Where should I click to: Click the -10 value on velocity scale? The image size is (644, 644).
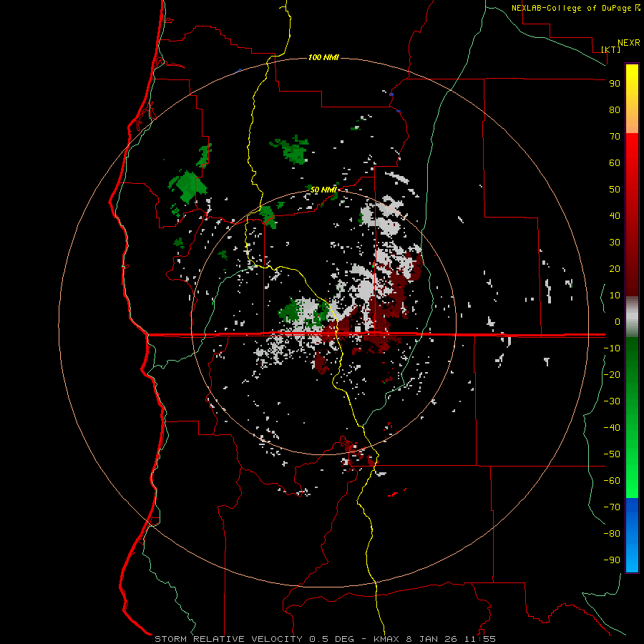click(x=612, y=348)
